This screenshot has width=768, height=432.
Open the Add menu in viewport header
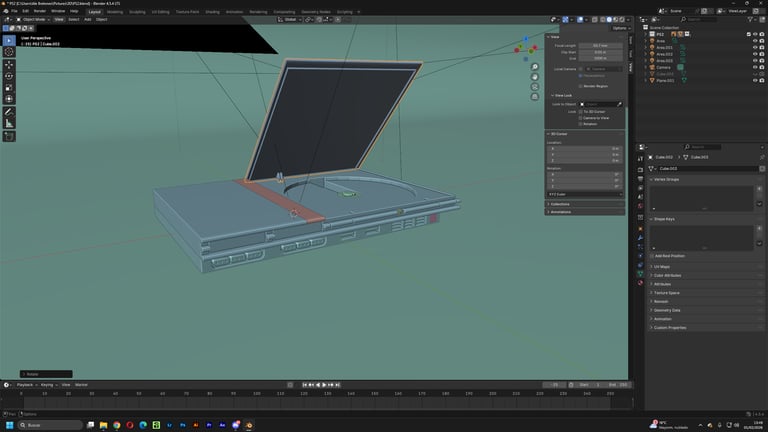88,20
